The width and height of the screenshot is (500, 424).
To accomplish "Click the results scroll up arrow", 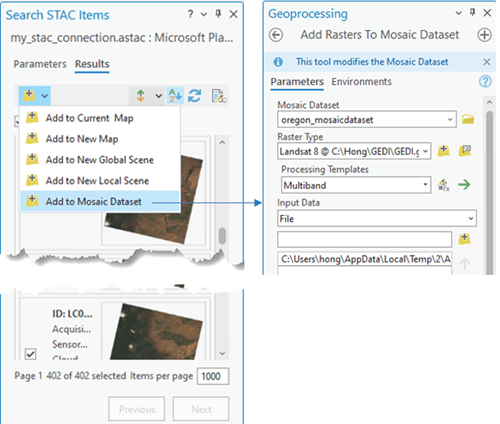I will 222,143.
